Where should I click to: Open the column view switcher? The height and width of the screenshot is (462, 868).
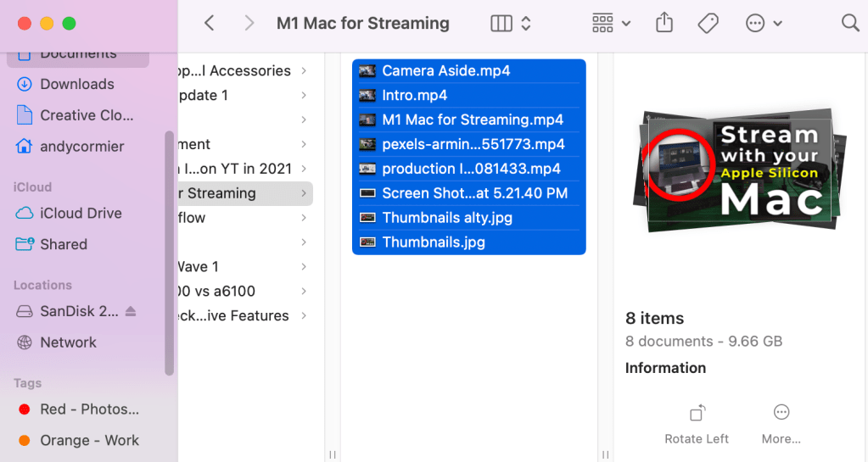pos(511,24)
